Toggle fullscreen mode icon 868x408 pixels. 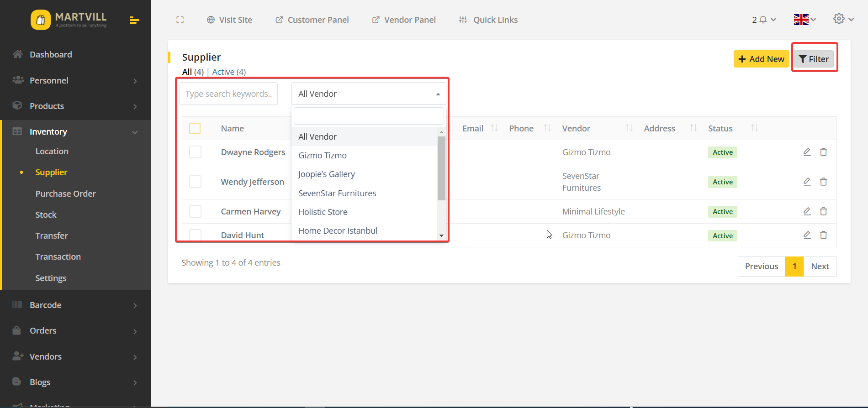[180, 20]
